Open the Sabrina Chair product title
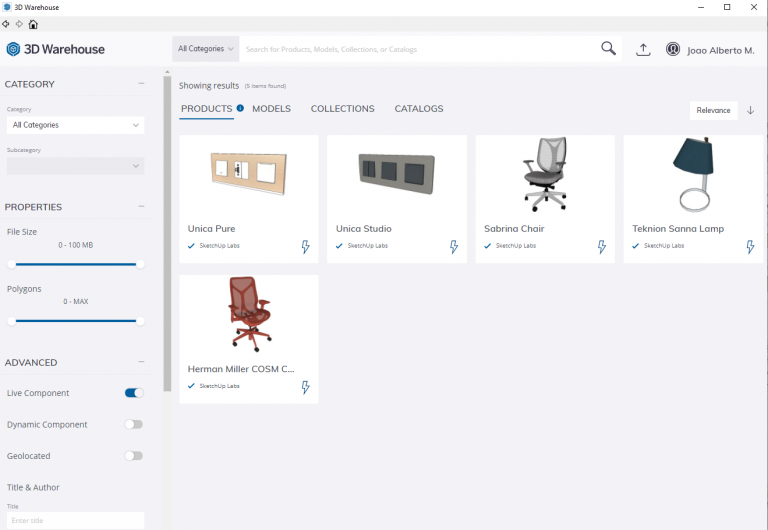This screenshot has width=768, height=530. click(x=514, y=228)
